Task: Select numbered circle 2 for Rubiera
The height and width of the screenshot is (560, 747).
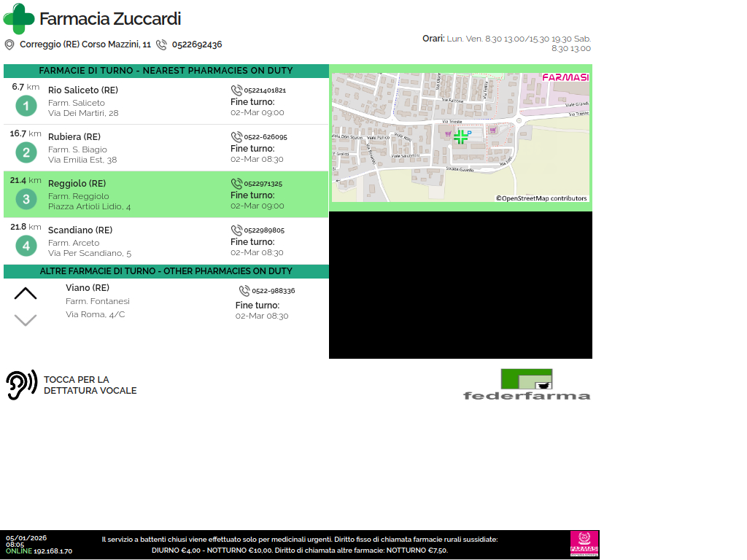Action: point(26,152)
